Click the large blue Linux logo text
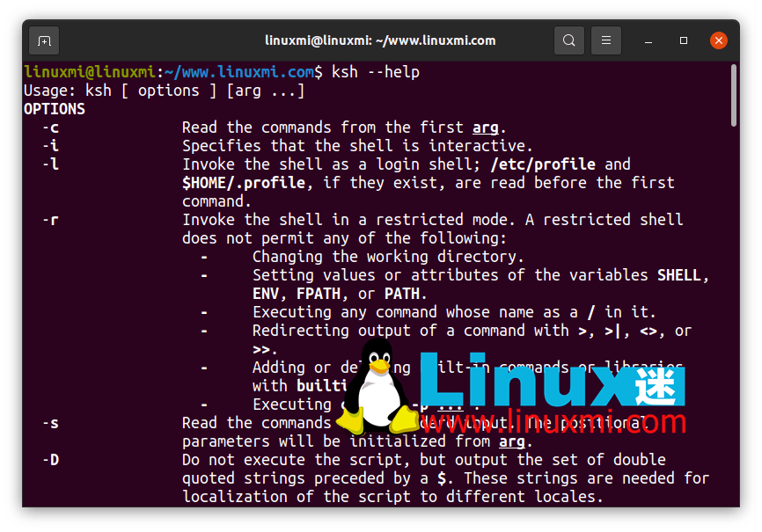Screen dimensions: 762x532 537,380
